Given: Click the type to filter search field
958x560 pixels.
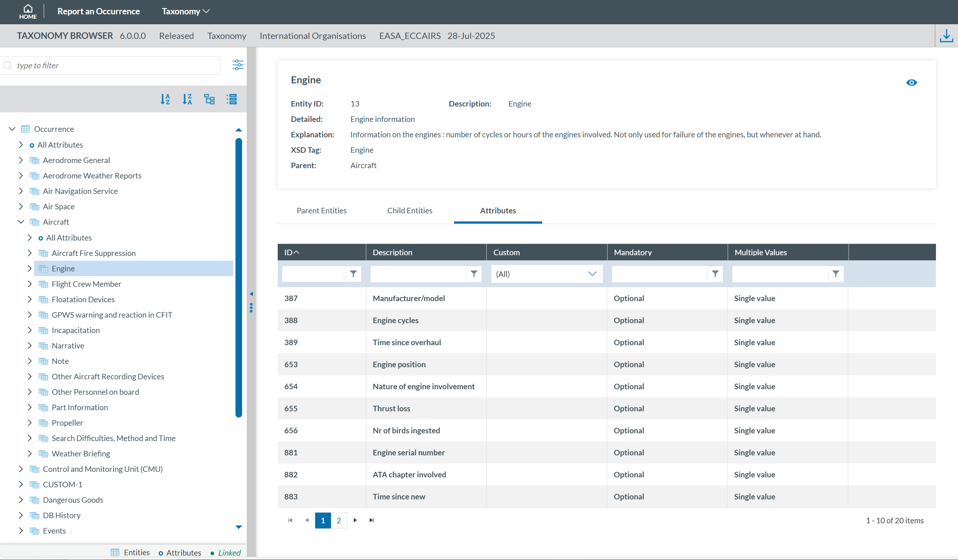Looking at the screenshot, I should coord(114,65).
